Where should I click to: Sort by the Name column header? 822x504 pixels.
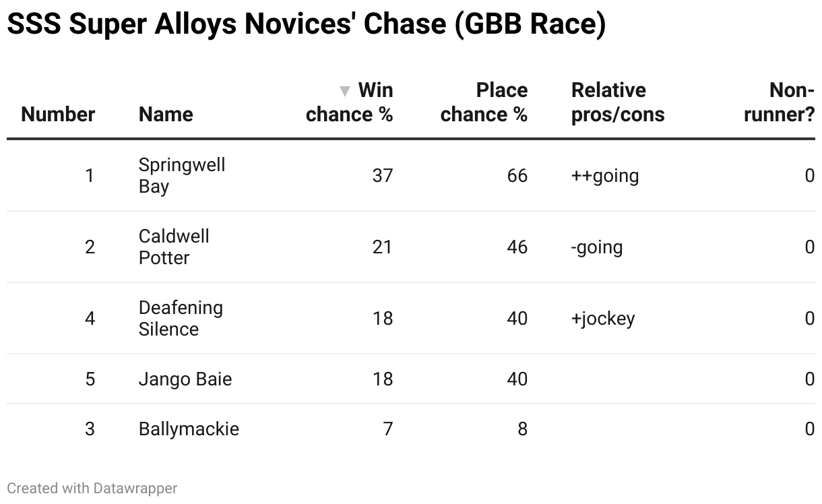(x=166, y=115)
